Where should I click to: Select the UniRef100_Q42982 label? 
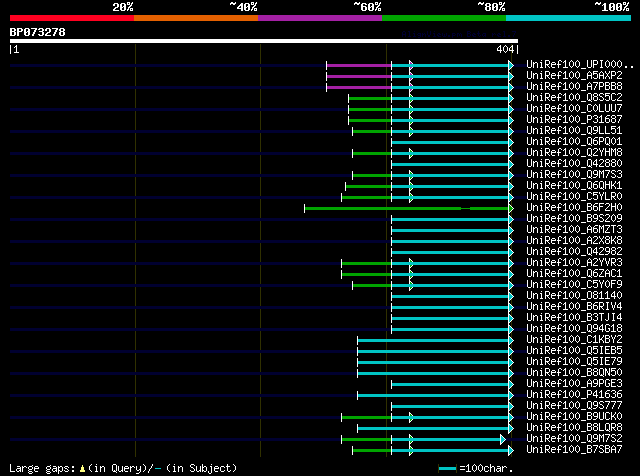tap(574, 252)
